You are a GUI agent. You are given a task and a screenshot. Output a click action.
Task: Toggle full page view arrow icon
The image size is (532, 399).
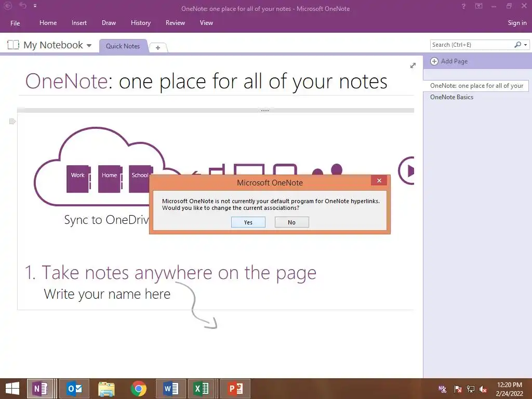[x=413, y=65]
